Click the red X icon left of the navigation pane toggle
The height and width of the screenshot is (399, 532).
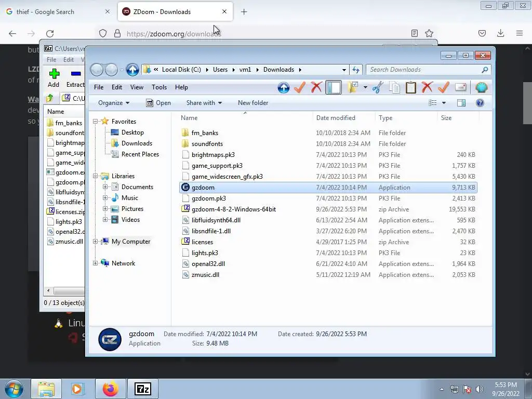coord(316,87)
